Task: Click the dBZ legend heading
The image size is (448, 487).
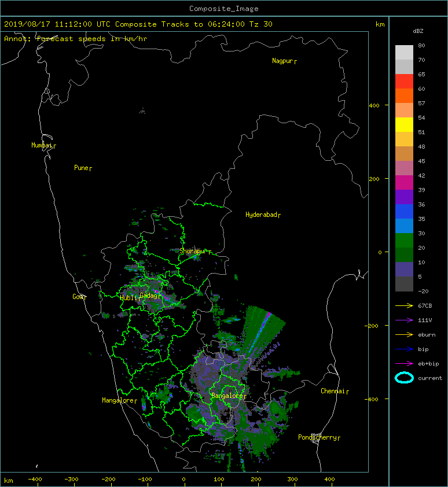Action: click(x=418, y=31)
